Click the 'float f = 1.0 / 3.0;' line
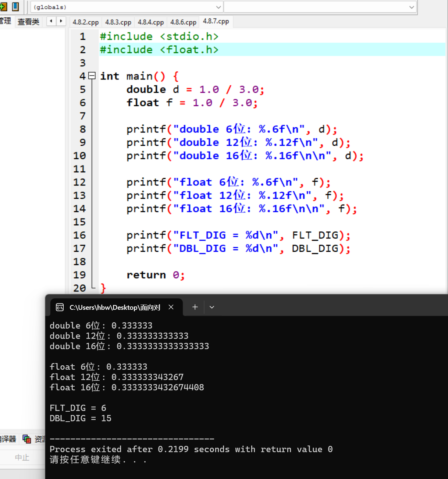 192,103
